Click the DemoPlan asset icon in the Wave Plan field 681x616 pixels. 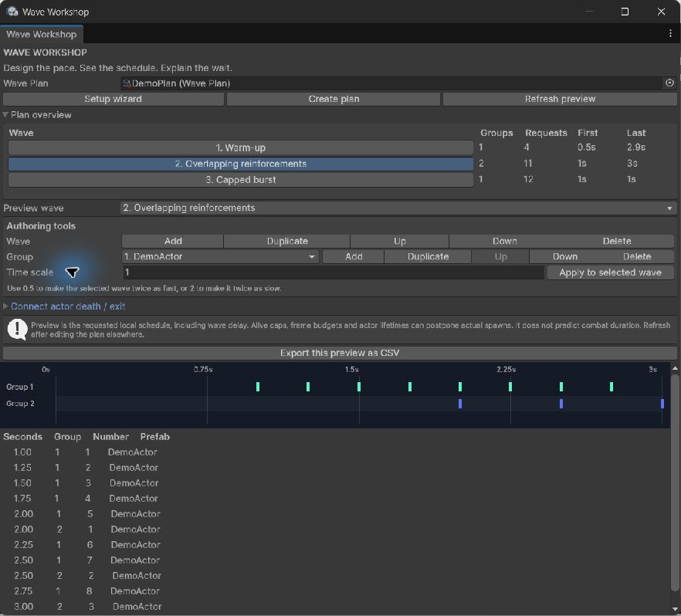(127, 83)
